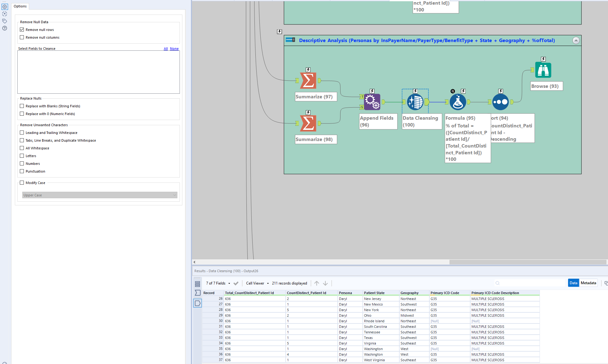The height and width of the screenshot is (364, 608).
Task: Click the Upper Case dropdown selector
Action: 99,195
